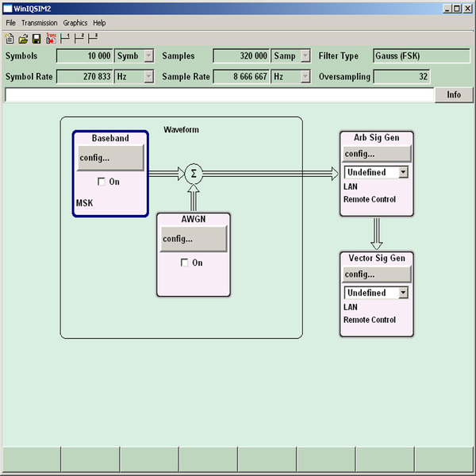Open the Sample Rate Hz unit dropdown
This screenshot has width=476, height=476.
pyautogui.click(x=305, y=76)
